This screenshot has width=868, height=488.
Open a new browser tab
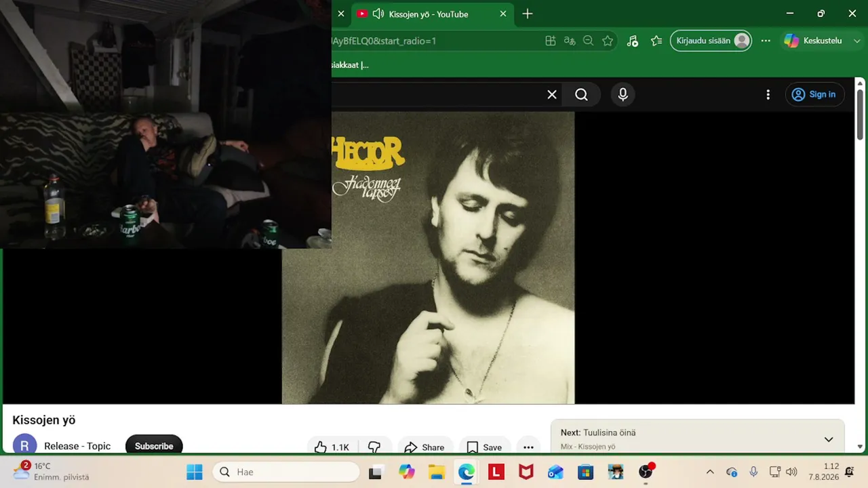[x=528, y=14]
